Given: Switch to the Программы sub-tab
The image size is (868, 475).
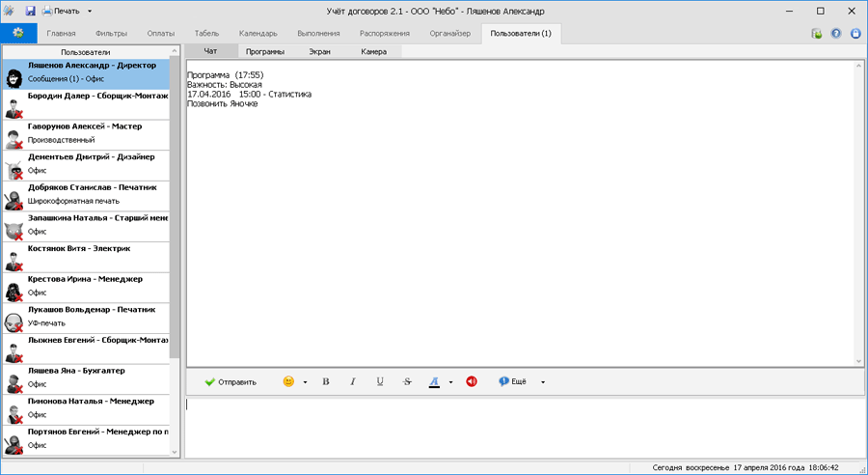Looking at the screenshot, I should [x=265, y=51].
